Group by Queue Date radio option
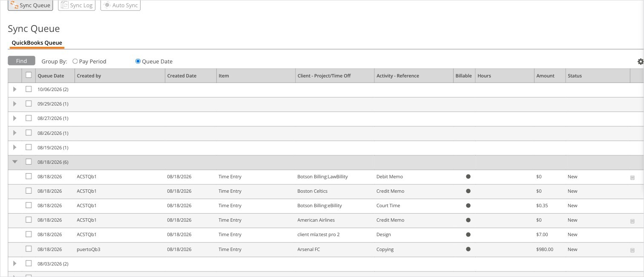 click(x=138, y=61)
